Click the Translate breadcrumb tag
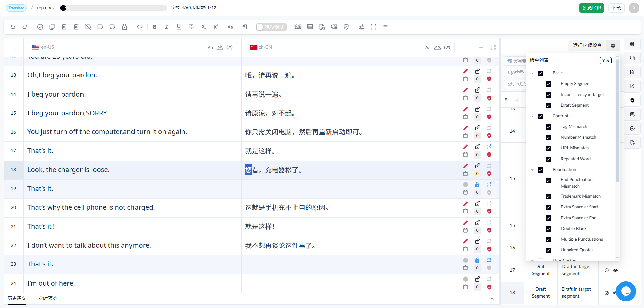The width and height of the screenshot is (644, 308). tap(16, 8)
